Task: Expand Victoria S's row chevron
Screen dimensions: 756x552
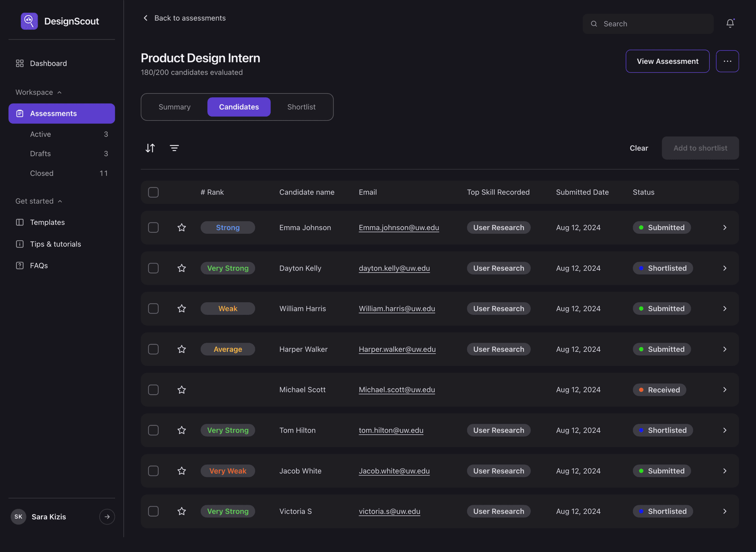Action: [x=725, y=511]
